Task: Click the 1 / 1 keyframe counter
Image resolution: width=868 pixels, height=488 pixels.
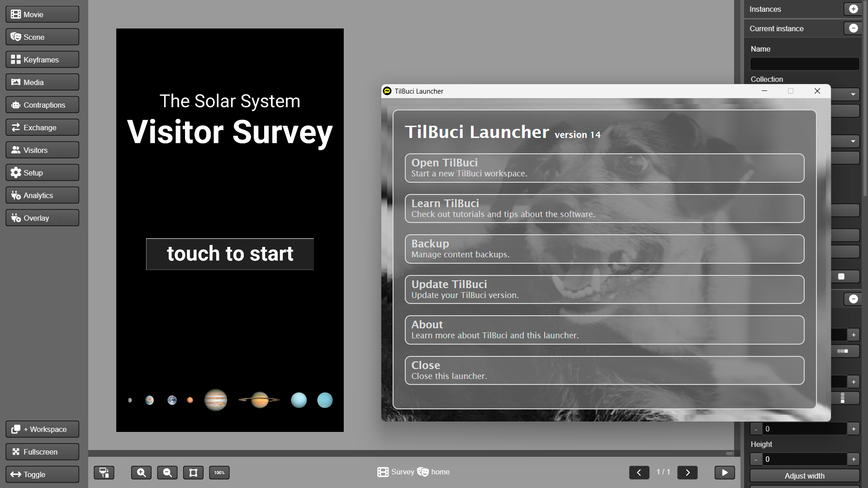Action: [x=664, y=472]
